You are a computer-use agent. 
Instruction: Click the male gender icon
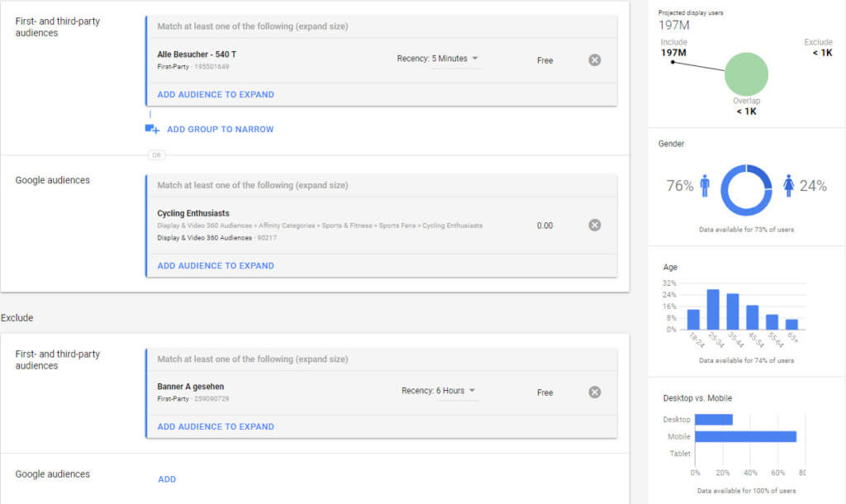[705, 186]
